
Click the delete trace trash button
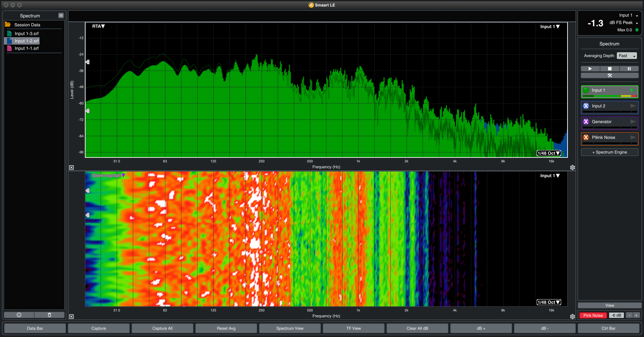49,315
